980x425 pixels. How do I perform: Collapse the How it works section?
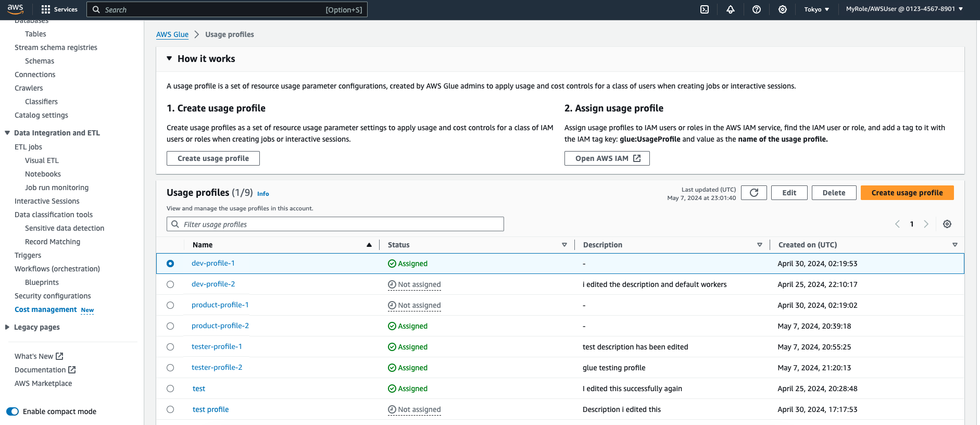point(169,59)
